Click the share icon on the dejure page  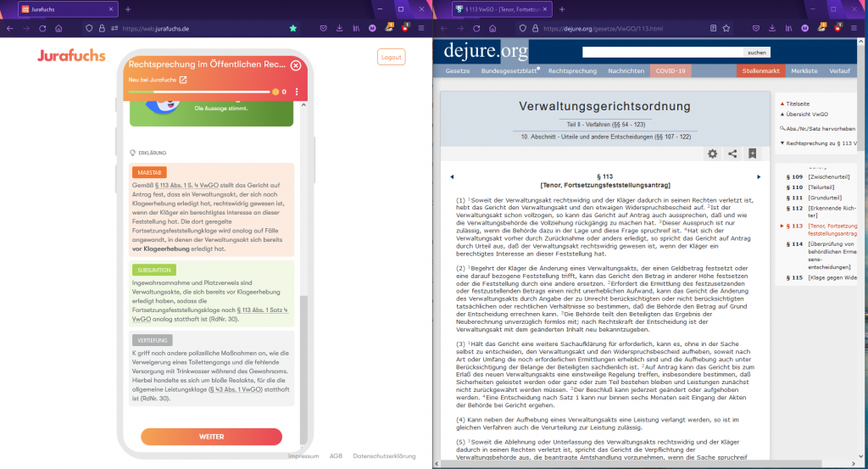(732, 154)
